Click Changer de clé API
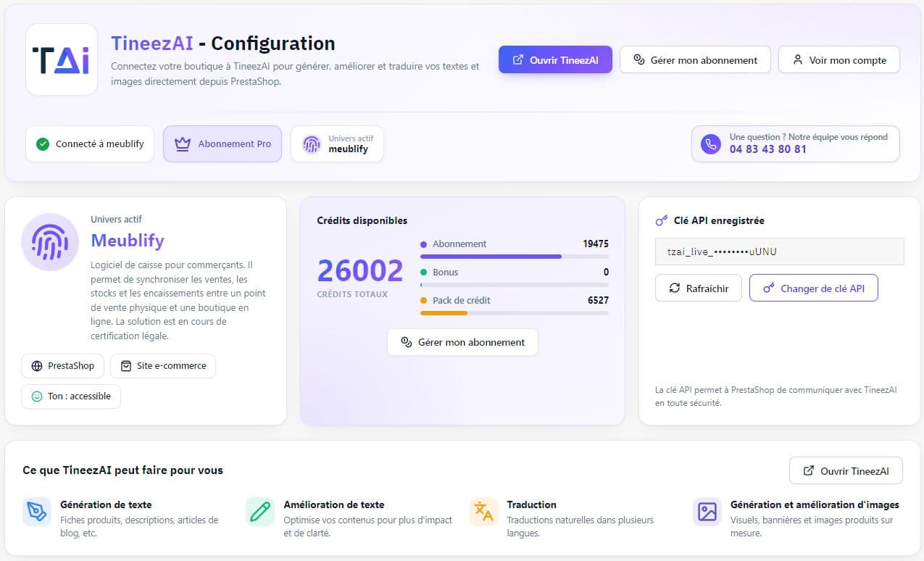 coord(813,288)
